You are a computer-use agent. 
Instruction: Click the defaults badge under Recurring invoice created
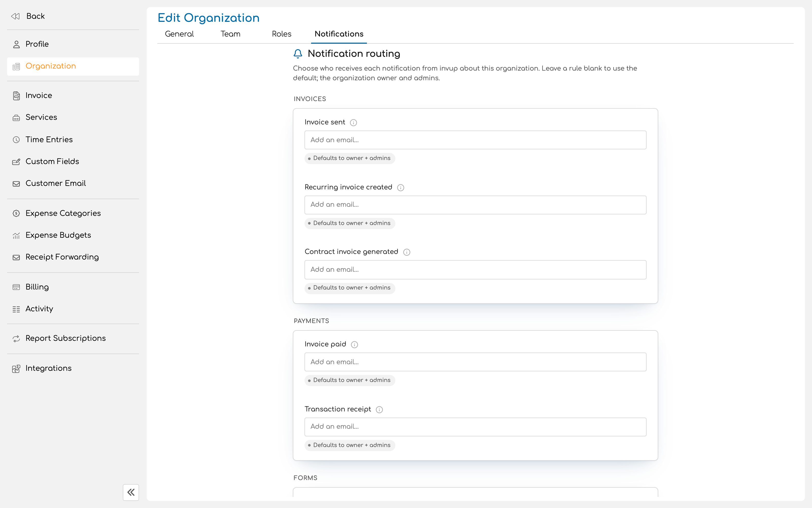[350, 223]
